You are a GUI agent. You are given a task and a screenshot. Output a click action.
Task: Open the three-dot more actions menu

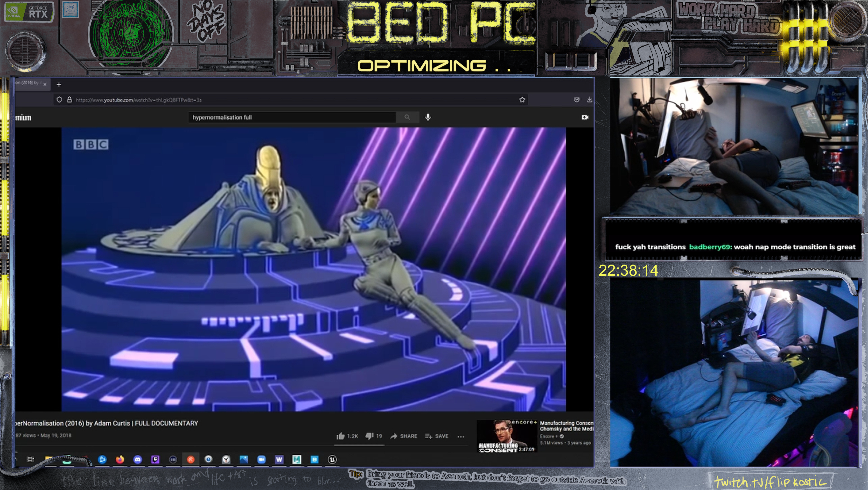click(x=461, y=436)
